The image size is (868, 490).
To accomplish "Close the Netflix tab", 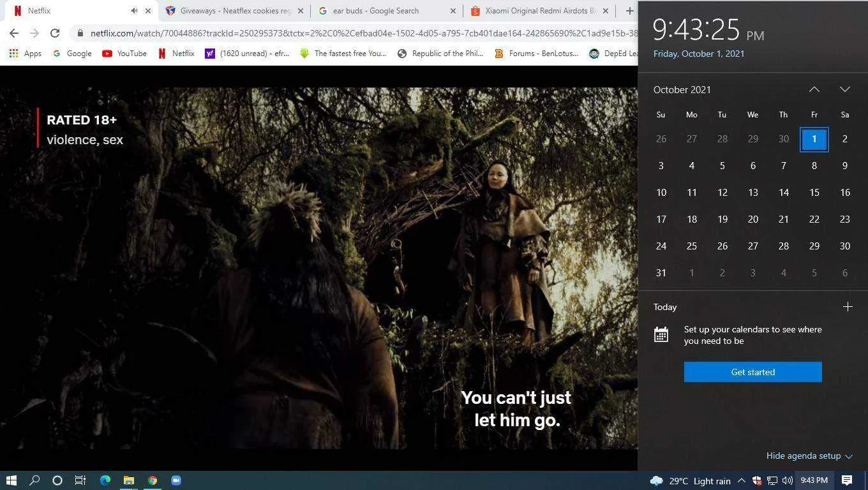I will 148,11.
